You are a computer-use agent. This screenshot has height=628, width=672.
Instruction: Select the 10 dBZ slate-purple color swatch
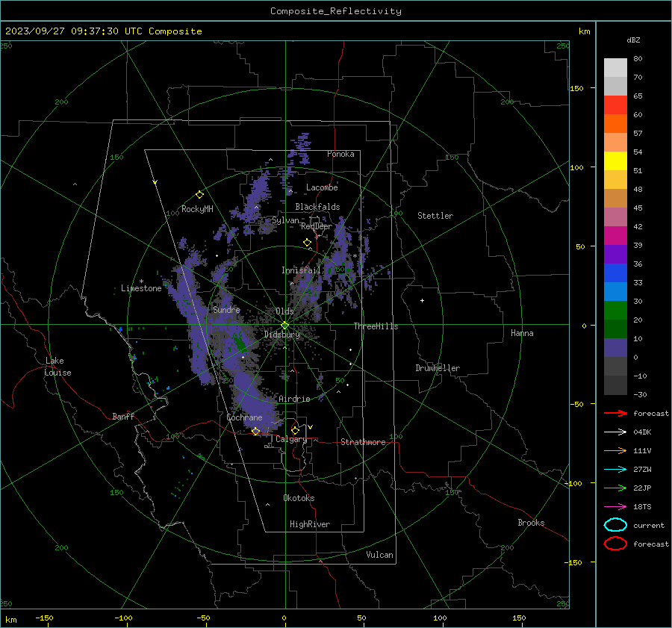tap(615, 348)
